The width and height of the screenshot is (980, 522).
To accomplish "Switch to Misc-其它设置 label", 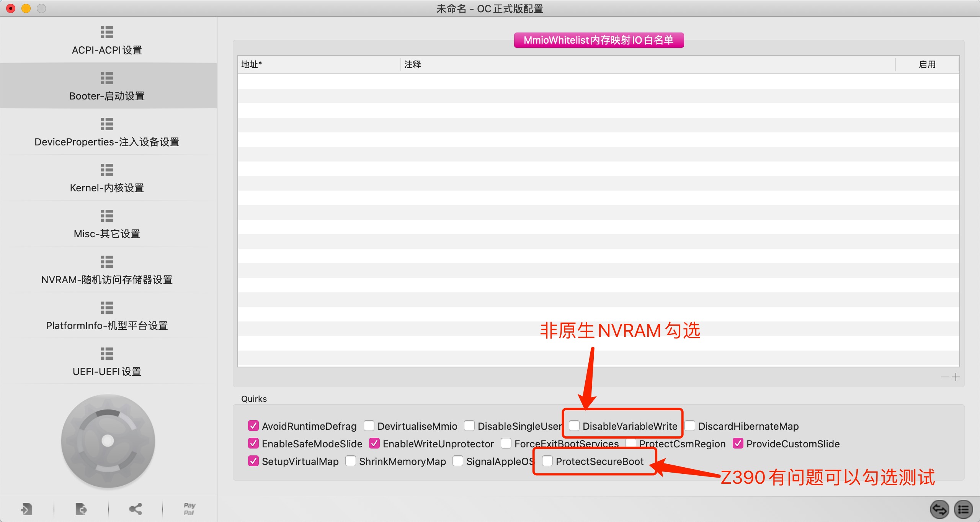I will [107, 234].
